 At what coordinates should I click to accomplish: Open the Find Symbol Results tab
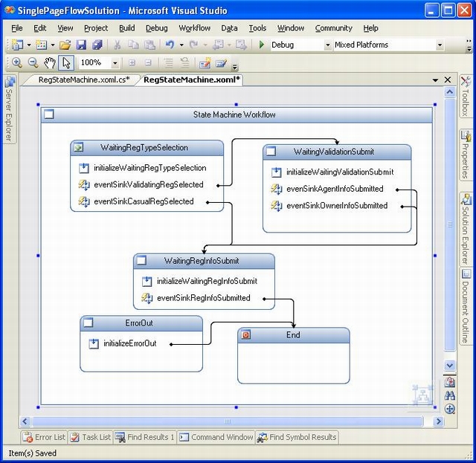coord(297,437)
